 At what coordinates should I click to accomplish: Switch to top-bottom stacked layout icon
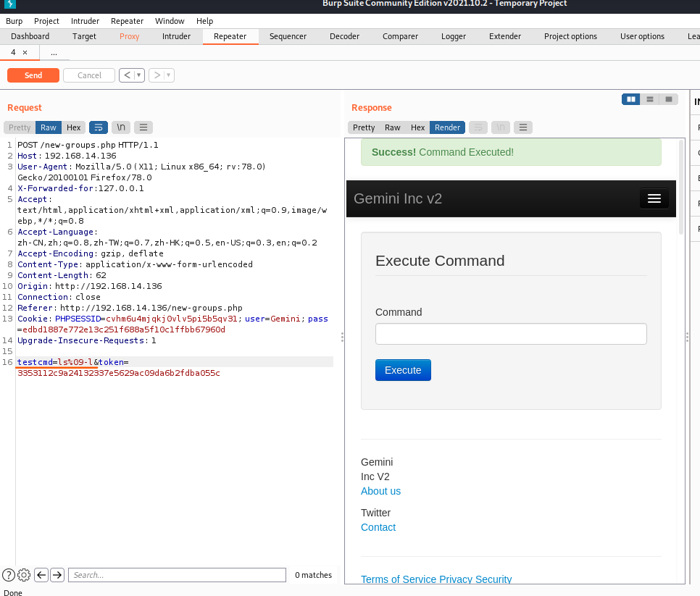pyautogui.click(x=650, y=99)
